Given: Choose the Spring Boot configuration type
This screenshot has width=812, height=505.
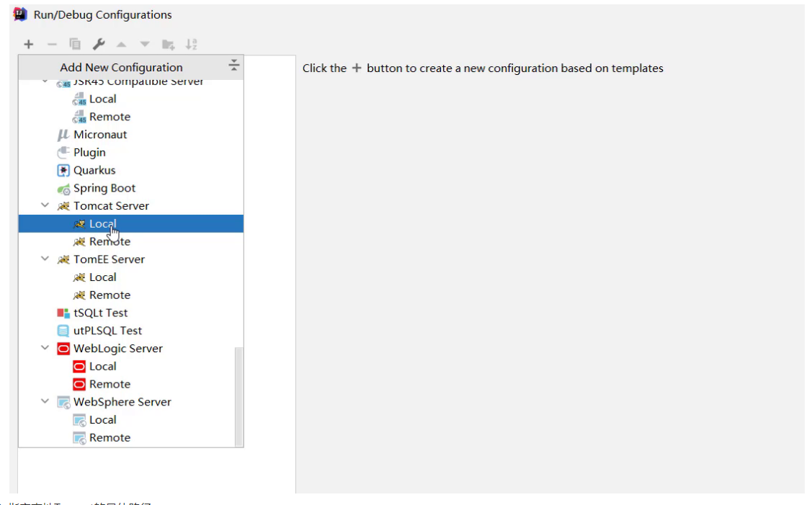Looking at the screenshot, I should pos(131,188).
